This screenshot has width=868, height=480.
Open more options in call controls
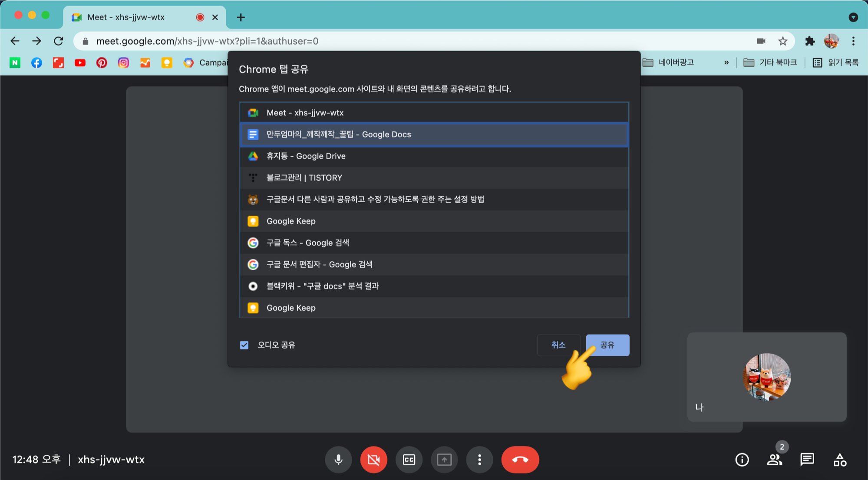pos(479,460)
